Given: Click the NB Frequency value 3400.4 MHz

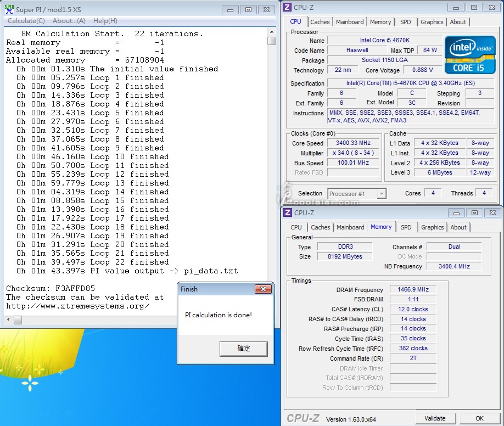Looking at the screenshot, I should pos(454,266).
